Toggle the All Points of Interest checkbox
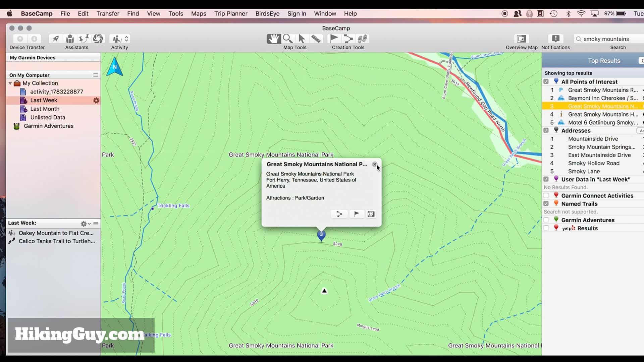The height and width of the screenshot is (362, 644). tap(546, 81)
